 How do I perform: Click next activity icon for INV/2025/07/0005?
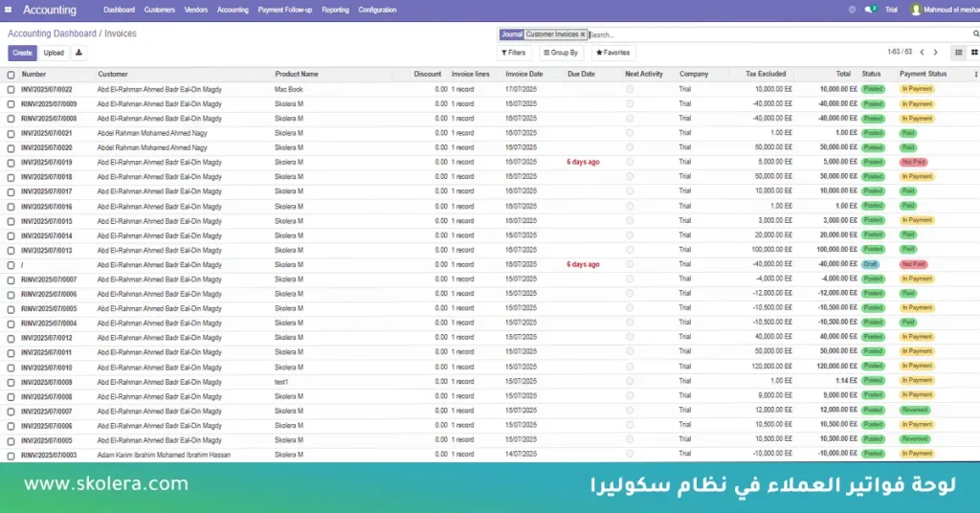click(x=630, y=439)
